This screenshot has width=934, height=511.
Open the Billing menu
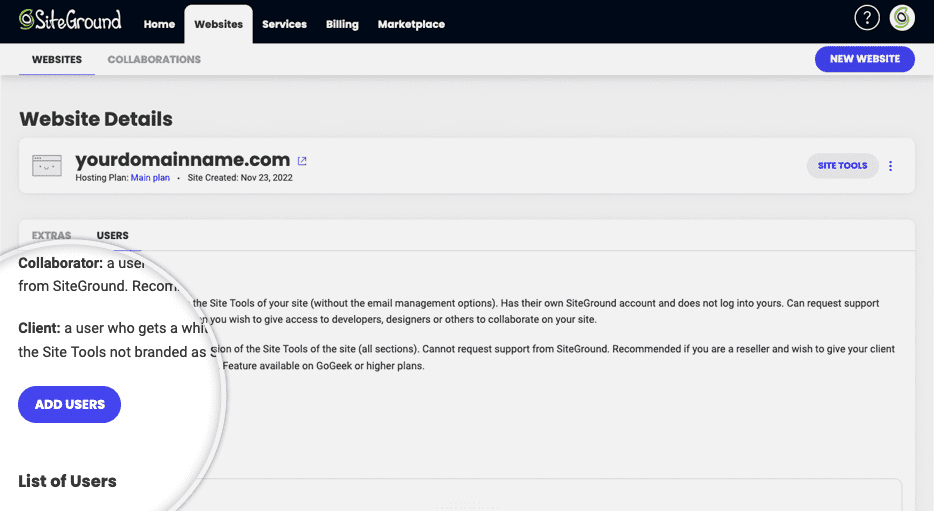pos(342,24)
